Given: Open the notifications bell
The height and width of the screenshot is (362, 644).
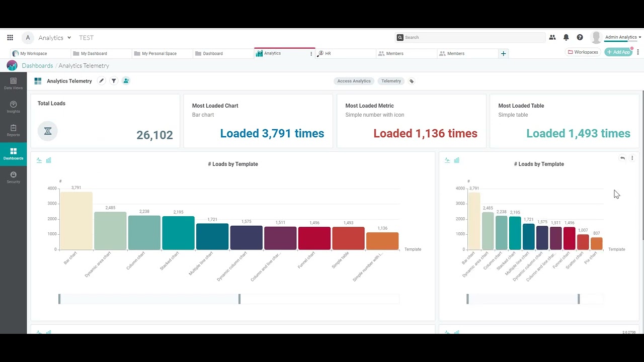Looking at the screenshot, I should 566,37.
